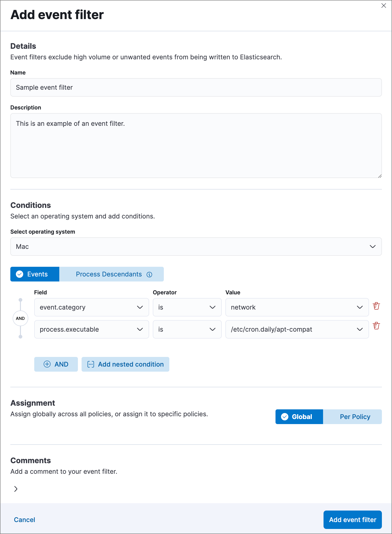Open the network value dropdown
The image size is (392, 534).
297,307
